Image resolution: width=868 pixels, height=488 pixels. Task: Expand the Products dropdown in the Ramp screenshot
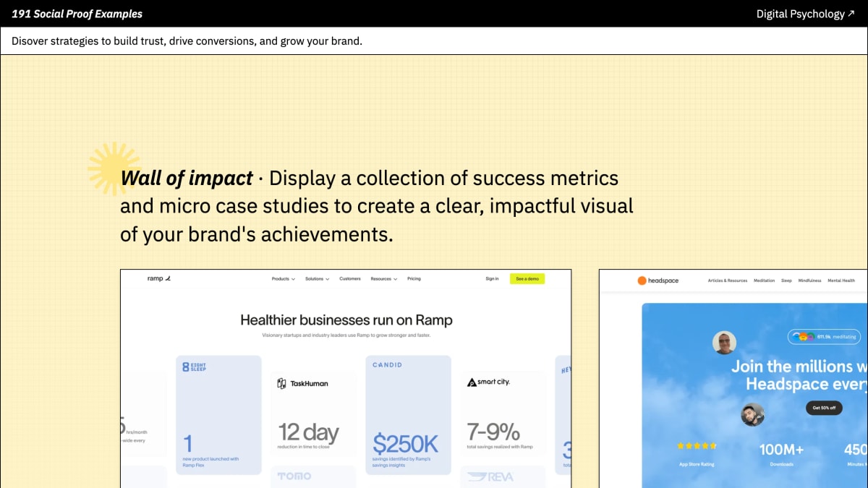pyautogui.click(x=284, y=278)
